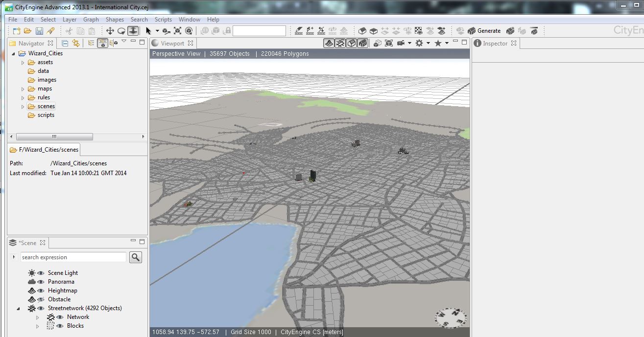Click the search expression field
This screenshot has height=337, width=644.
73,257
